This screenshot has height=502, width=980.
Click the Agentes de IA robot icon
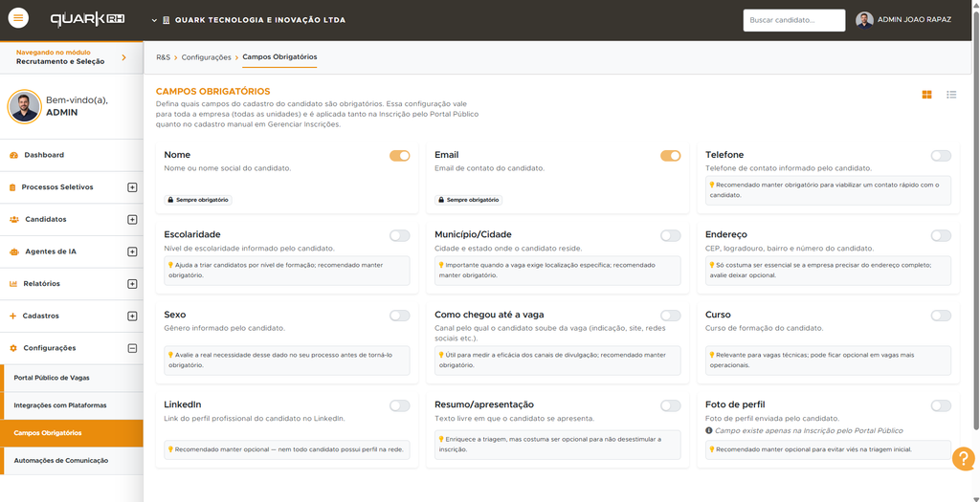(14, 252)
